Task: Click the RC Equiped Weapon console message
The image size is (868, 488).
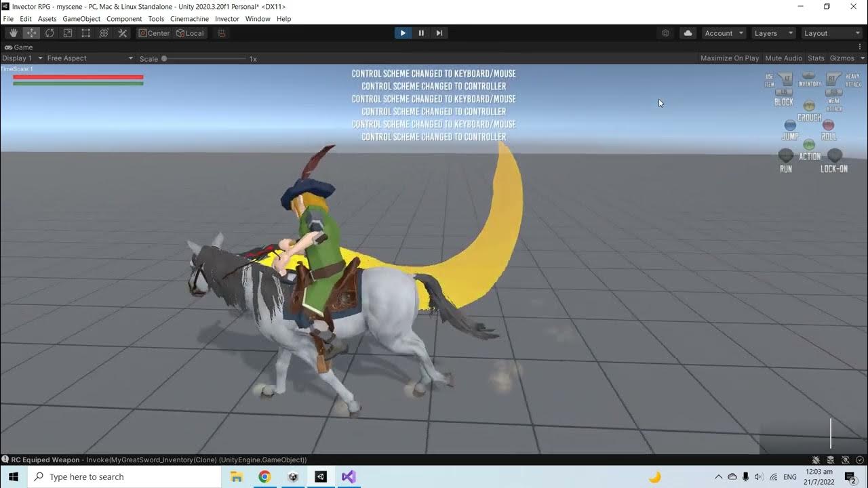Action: click(159, 460)
